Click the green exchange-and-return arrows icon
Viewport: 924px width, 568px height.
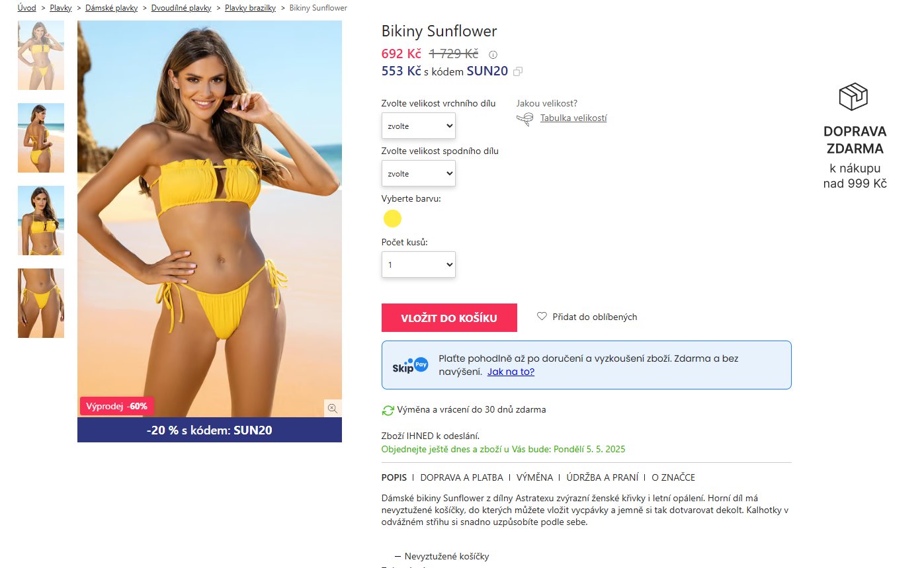388,410
